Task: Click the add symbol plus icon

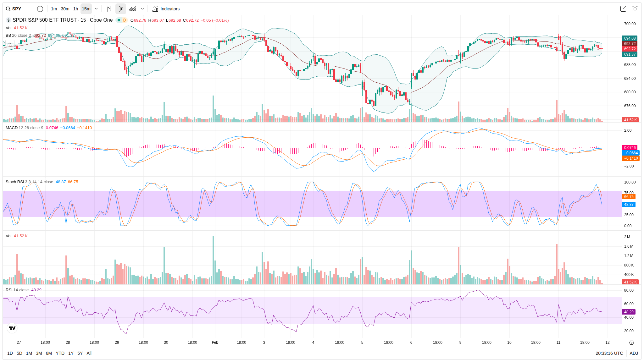Action: point(40,9)
